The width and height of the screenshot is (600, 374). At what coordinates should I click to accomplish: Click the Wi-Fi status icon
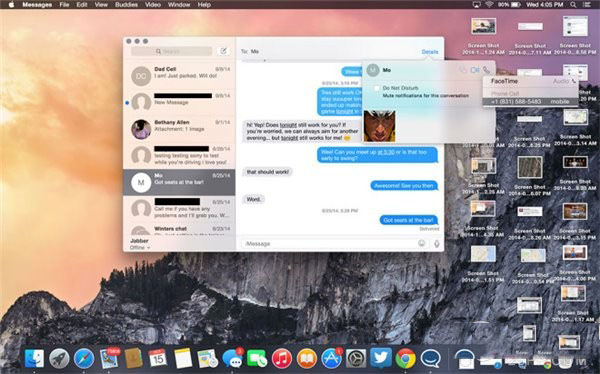[x=489, y=5]
